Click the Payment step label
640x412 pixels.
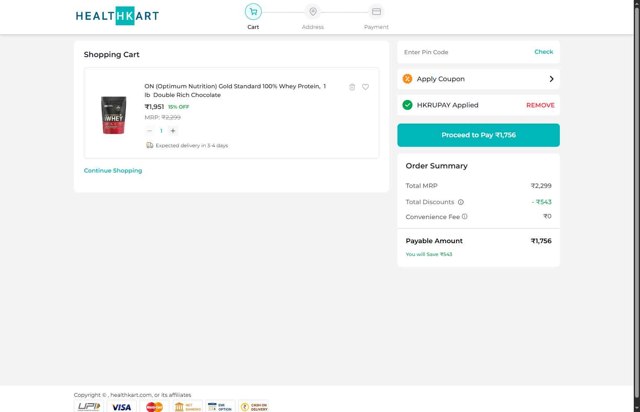click(x=376, y=27)
